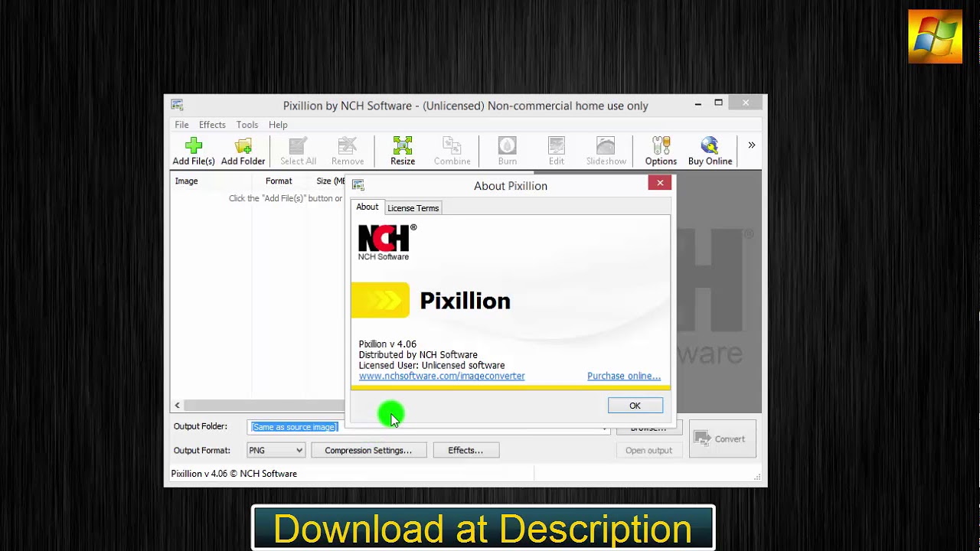Click the status bar Pixillion v 4.06 text

tap(234, 474)
